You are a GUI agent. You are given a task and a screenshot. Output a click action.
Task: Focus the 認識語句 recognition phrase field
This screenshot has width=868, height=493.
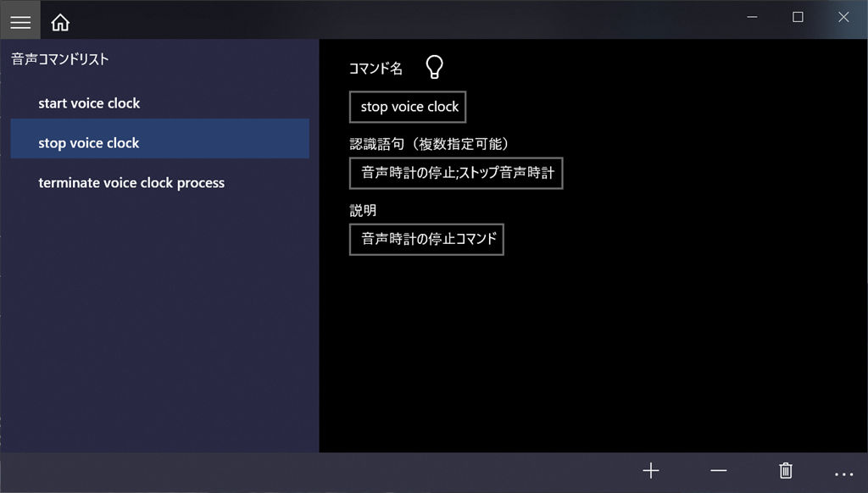point(456,173)
